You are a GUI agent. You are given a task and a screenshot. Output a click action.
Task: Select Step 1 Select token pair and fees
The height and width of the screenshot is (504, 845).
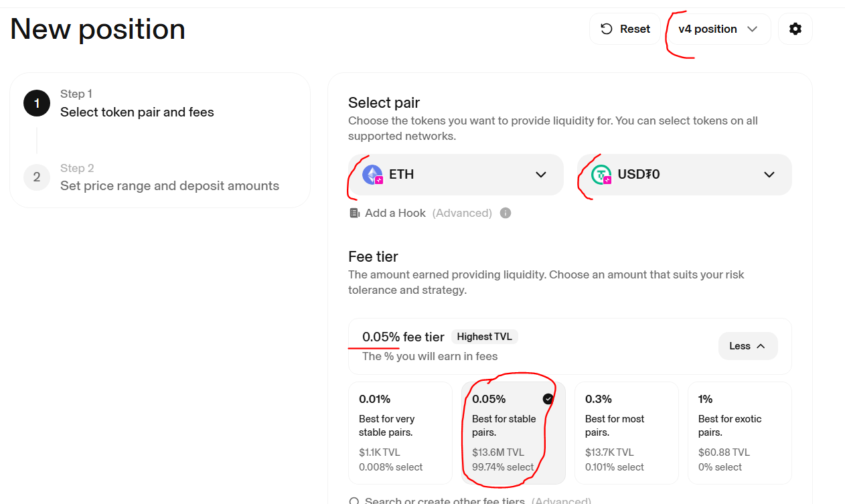click(x=137, y=103)
